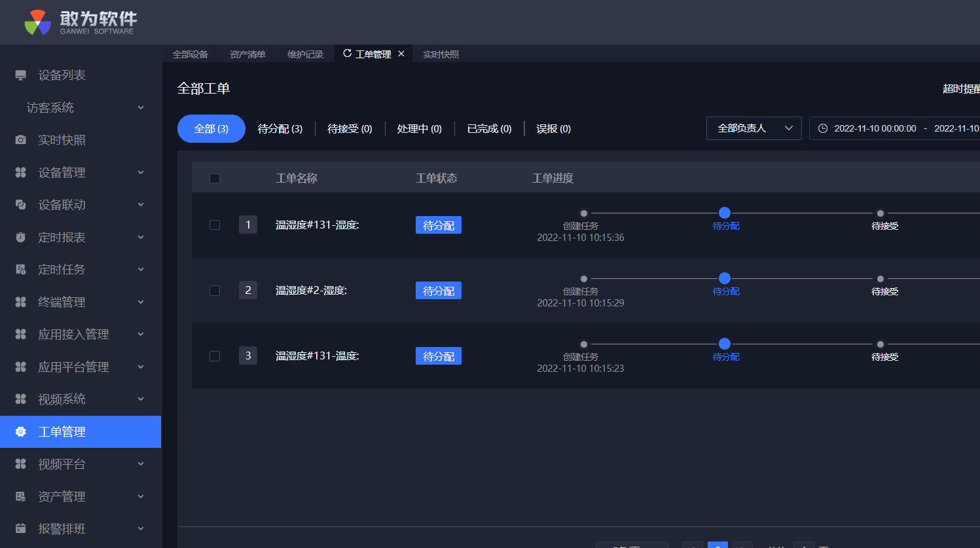This screenshot has height=548, width=980.
Task: Select checkbox for 温湿度#2-湿度 row
Action: [x=215, y=290]
